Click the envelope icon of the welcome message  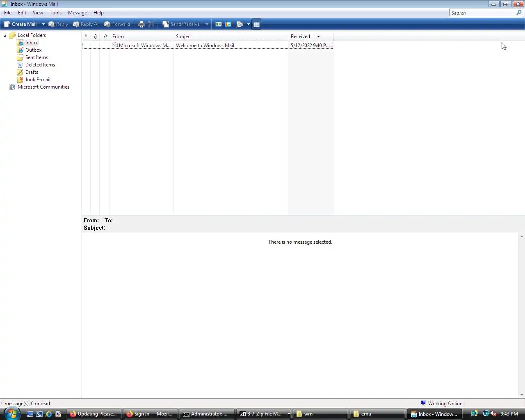tap(115, 45)
